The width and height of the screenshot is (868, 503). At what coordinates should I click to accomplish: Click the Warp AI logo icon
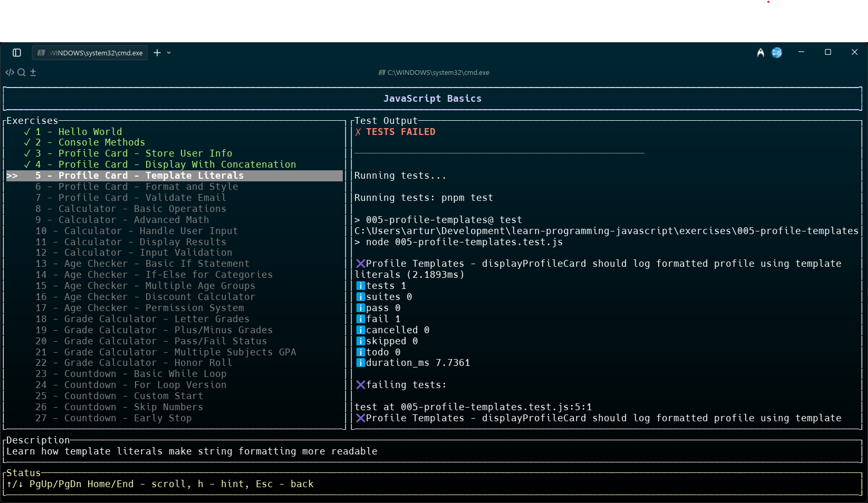click(x=760, y=53)
